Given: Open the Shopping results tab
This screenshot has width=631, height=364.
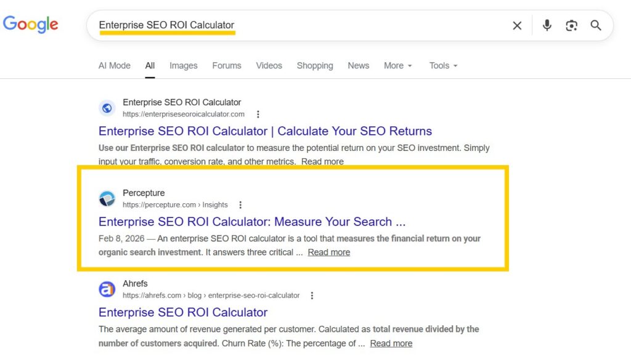Looking at the screenshot, I should [x=315, y=66].
